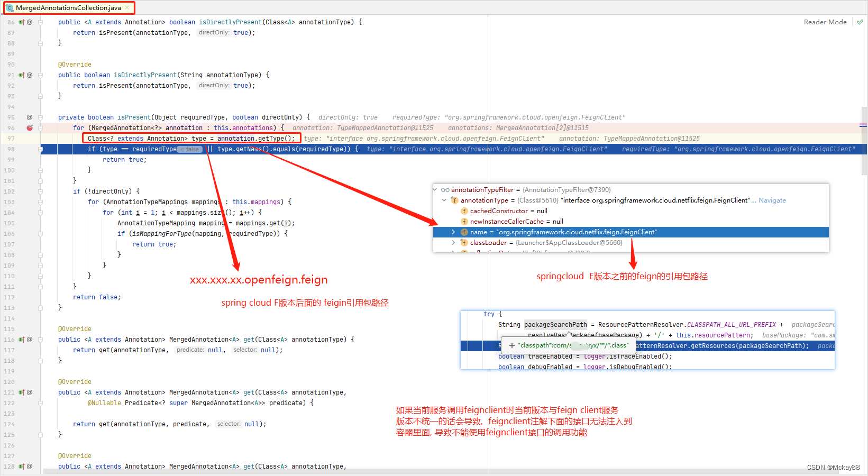Click the @ annotation gutter icon on line 121
The height and width of the screenshot is (476, 868).
[30, 392]
